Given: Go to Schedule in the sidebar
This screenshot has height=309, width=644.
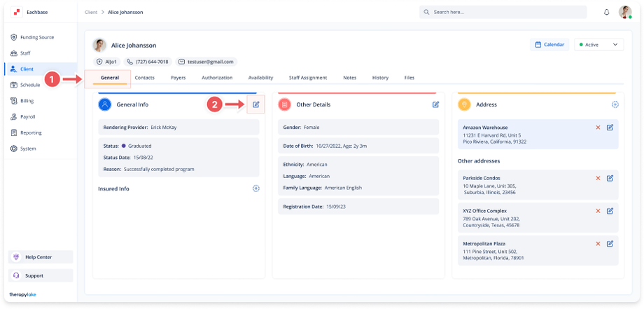Looking at the screenshot, I should [x=30, y=85].
